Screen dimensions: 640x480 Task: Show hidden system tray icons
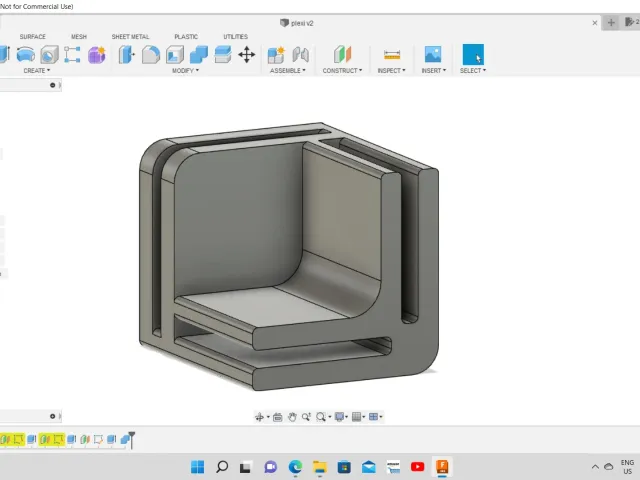(596, 467)
